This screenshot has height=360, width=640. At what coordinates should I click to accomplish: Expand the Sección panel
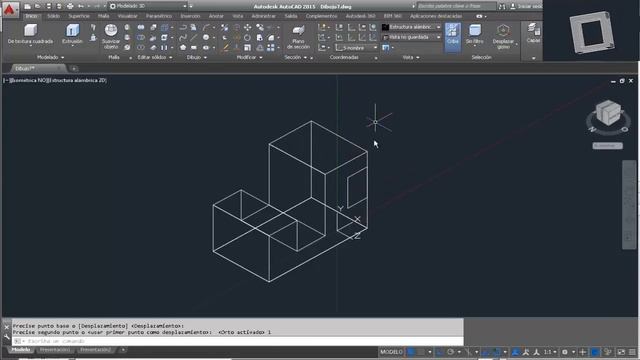pos(296,58)
